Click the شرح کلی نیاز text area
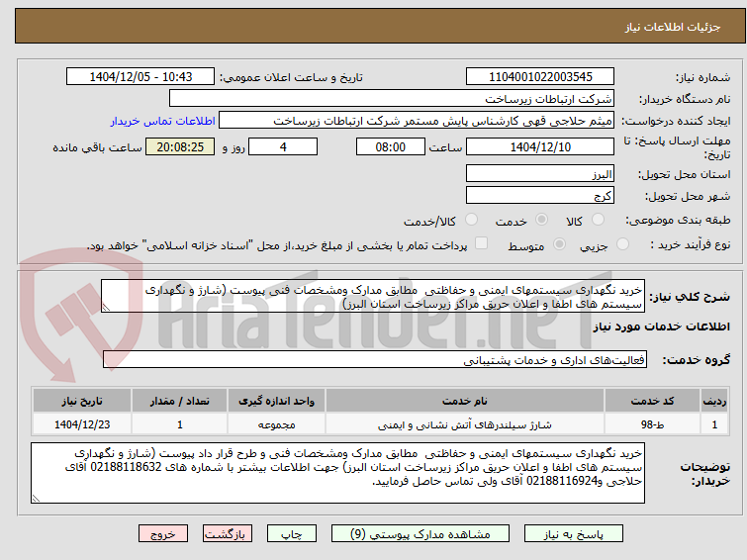Image resolution: width=747 pixels, height=560 pixels. pos(373,297)
